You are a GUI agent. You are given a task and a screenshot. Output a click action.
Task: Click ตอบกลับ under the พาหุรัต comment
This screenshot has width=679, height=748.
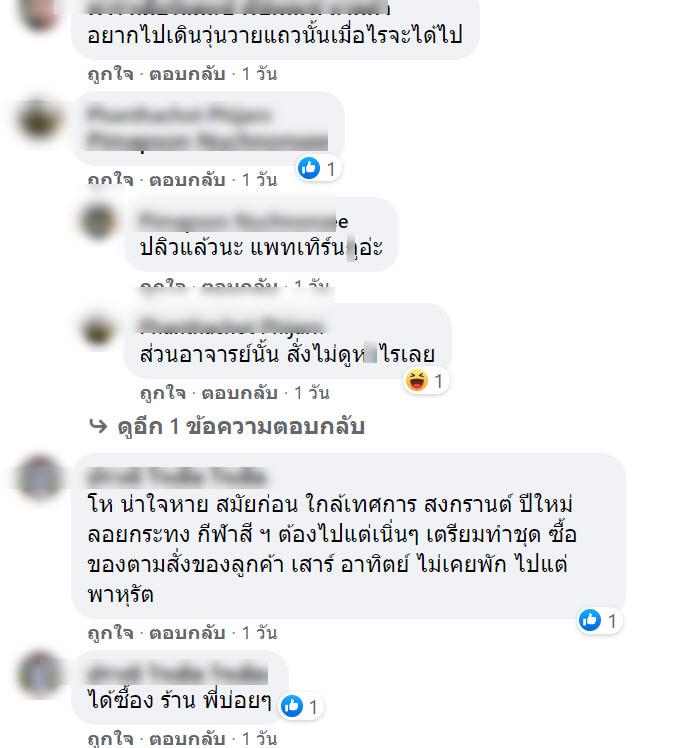pyautogui.click(x=187, y=633)
